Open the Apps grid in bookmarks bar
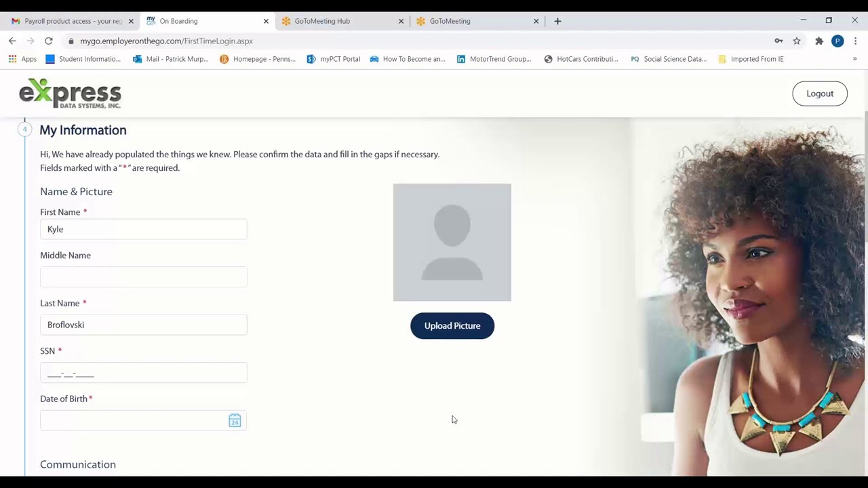 (22, 59)
